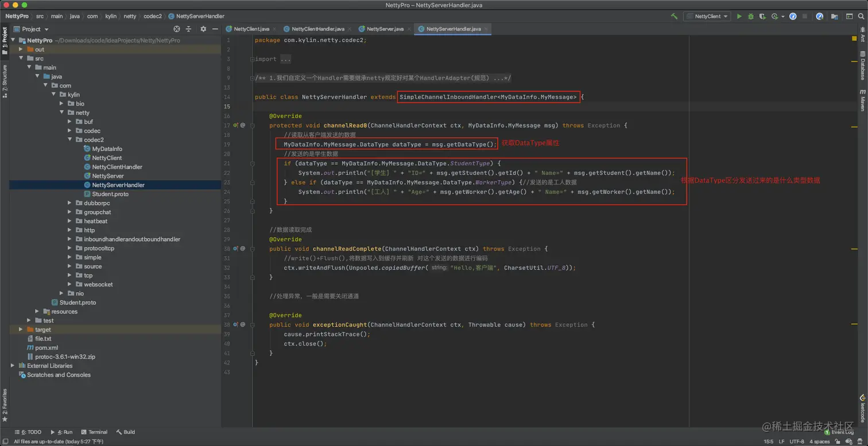Run with coverage from the shield icon

click(x=762, y=17)
